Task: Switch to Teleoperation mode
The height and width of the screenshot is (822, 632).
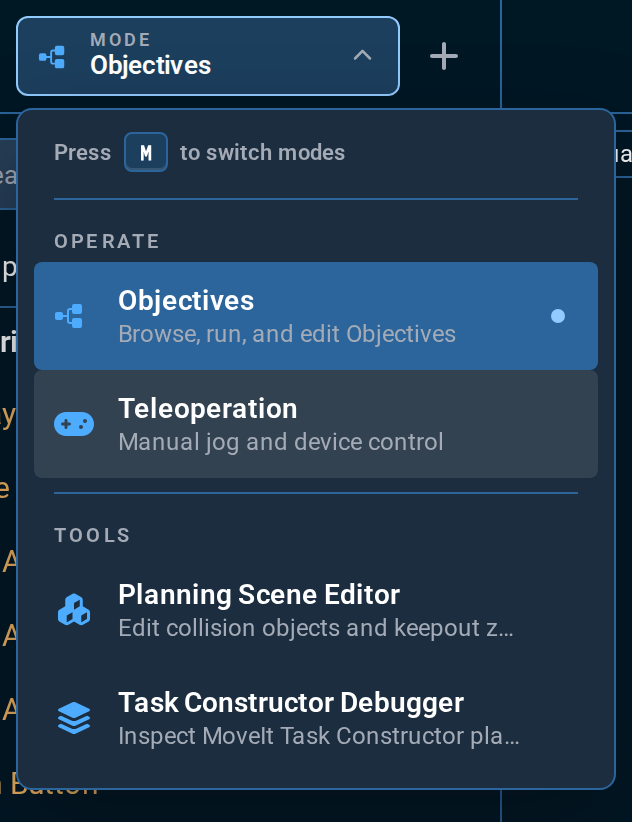Action: 316,424
